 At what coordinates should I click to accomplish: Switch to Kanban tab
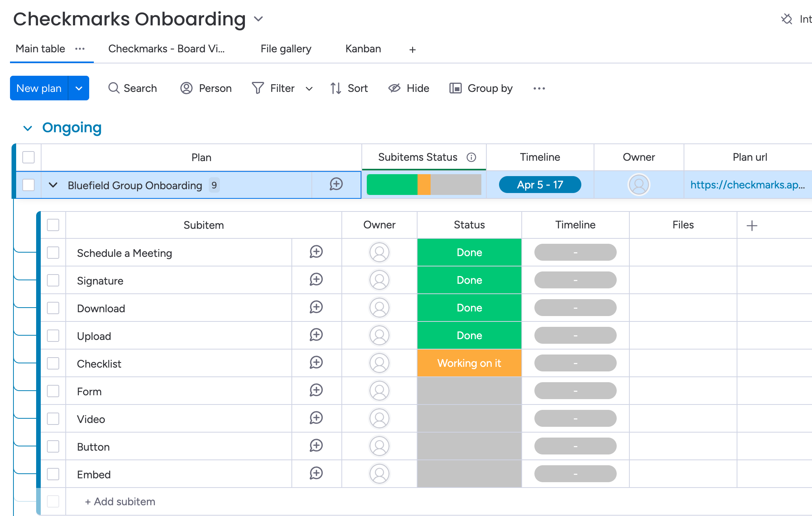[363, 49]
